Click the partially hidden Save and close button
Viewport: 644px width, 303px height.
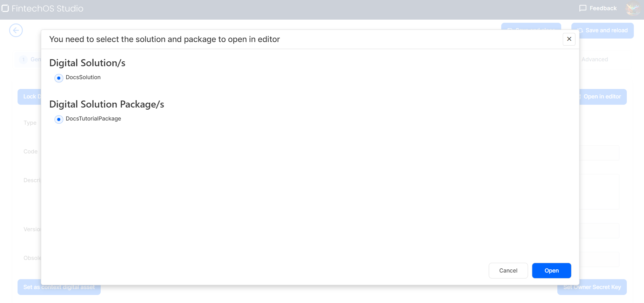pos(531,27)
